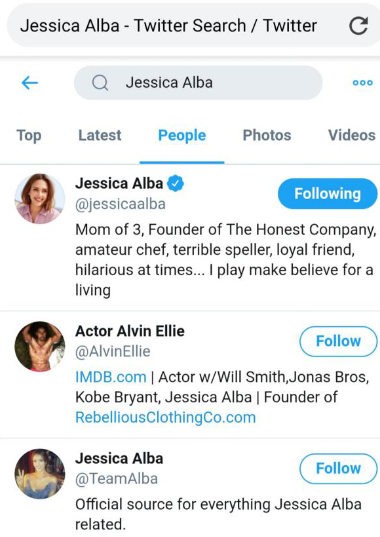Switch to the Top tab

pyautogui.click(x=29, y=136)
